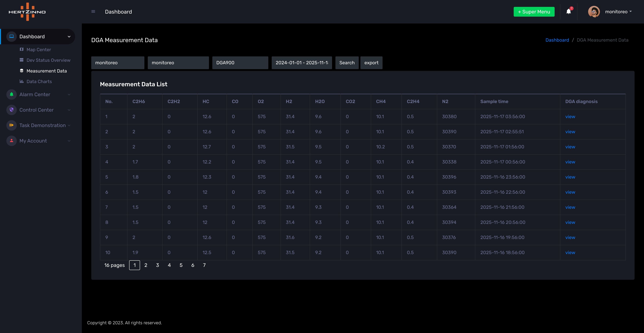Viewport: 644px width, 333px height.
Task: Click the Dashboard laptop icon in sidebar
Action: [x=12, y=37]
